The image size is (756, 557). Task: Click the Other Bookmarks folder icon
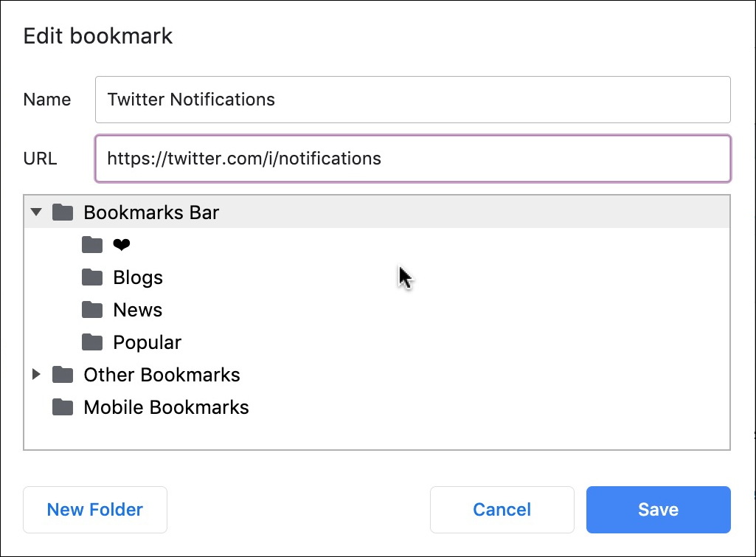(x=63, y=375)
